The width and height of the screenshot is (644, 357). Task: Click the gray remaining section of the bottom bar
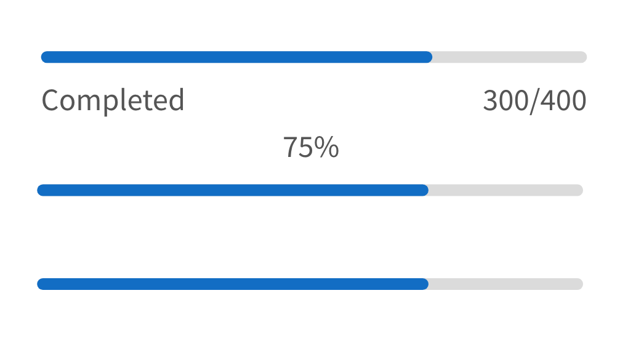click(x=505, y=284)
